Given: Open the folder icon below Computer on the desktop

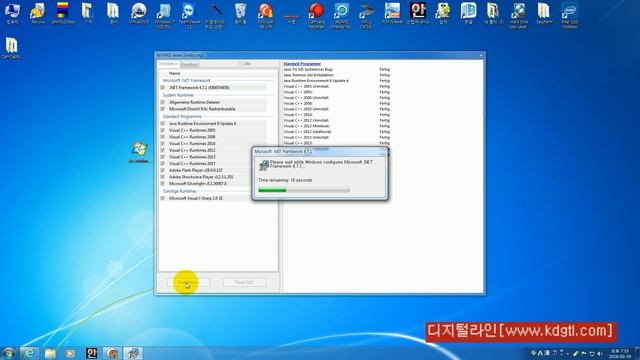Looking at the screenshot, I should (x=11, y=48).
